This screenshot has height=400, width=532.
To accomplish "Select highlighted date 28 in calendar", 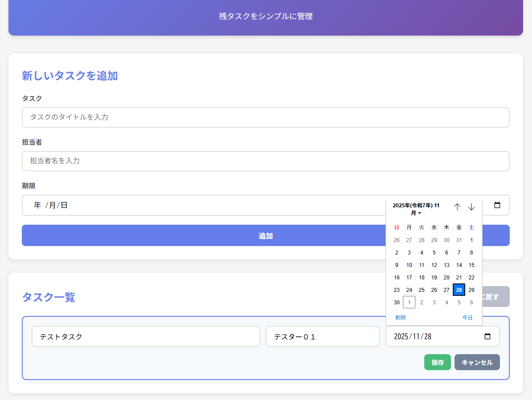I will click(459, 290).
